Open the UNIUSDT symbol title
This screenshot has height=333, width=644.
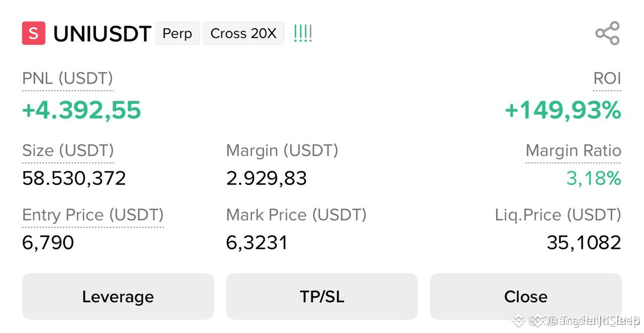pyautogui.click(x=102, y=34)
